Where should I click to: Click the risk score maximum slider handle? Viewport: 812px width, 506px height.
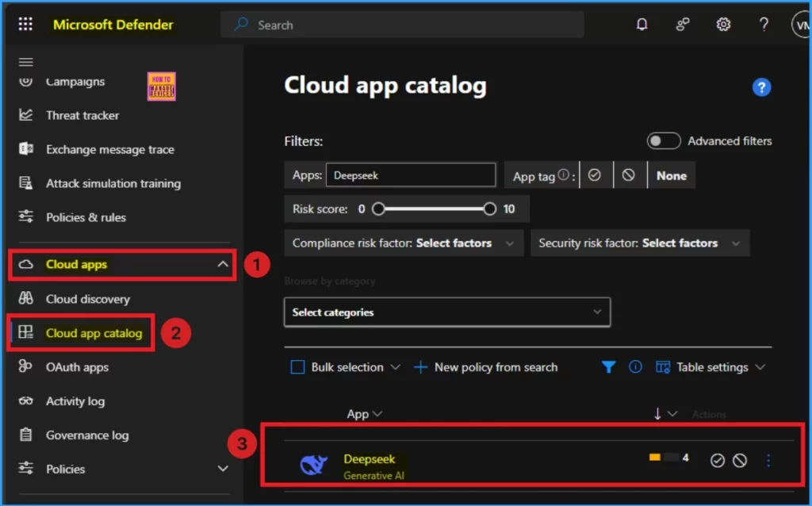(x=489, y=209)
